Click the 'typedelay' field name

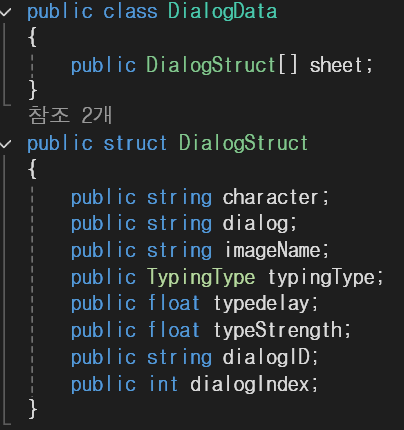point(262,304)
